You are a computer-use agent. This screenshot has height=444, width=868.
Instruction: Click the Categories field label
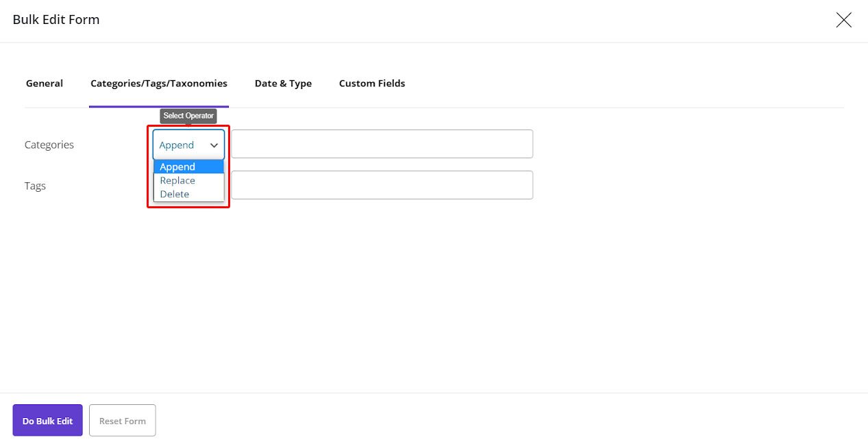[x=49, y=145]
